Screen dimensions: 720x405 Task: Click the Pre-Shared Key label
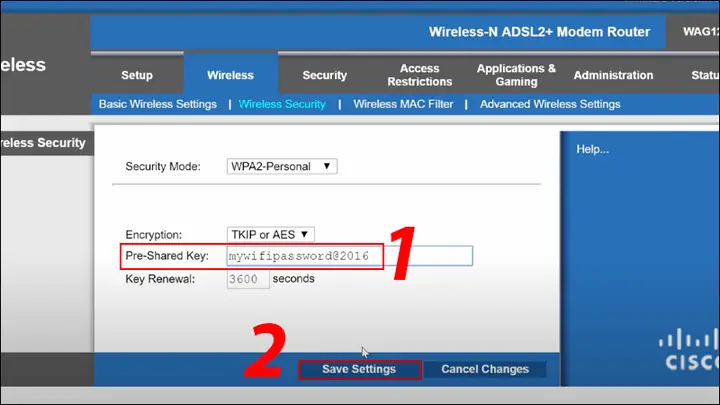pyautogui.click(x=167, y=256)
